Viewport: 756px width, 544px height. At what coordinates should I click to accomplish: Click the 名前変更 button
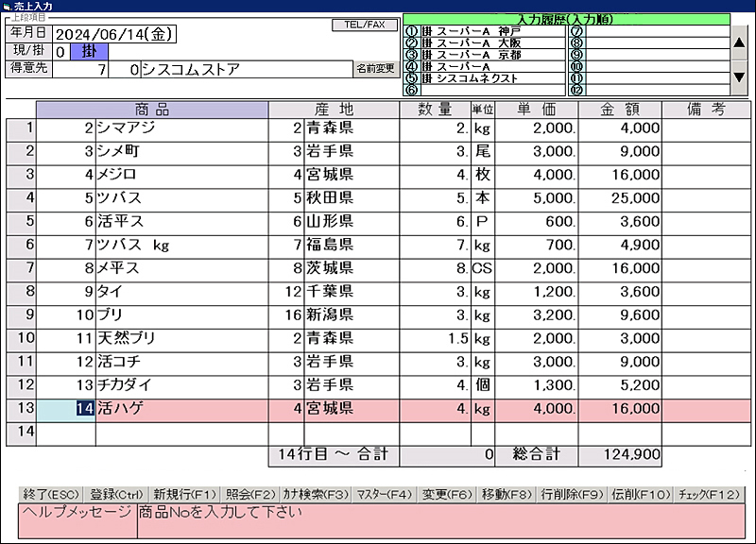[376, 69]
